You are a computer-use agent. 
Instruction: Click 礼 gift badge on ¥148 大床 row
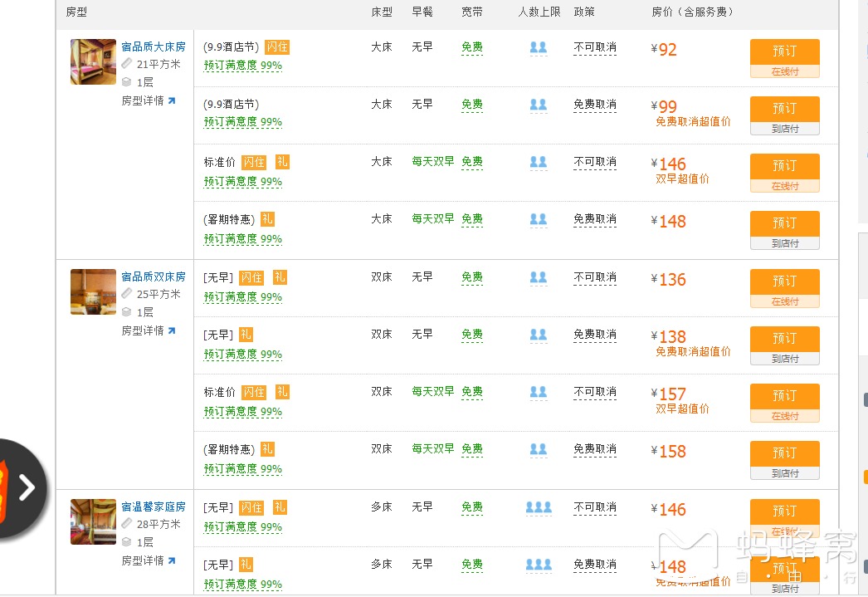[267, 218]
